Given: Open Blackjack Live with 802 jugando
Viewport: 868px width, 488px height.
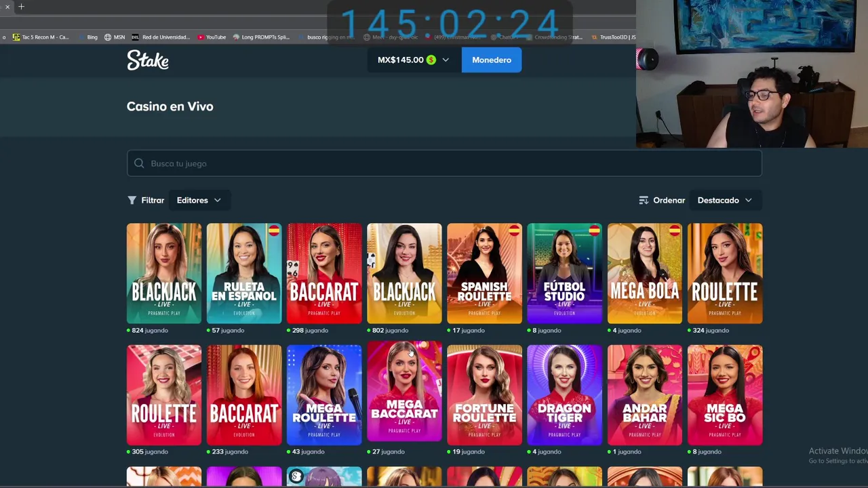Looking at the screenshot, I should (404, 273).
